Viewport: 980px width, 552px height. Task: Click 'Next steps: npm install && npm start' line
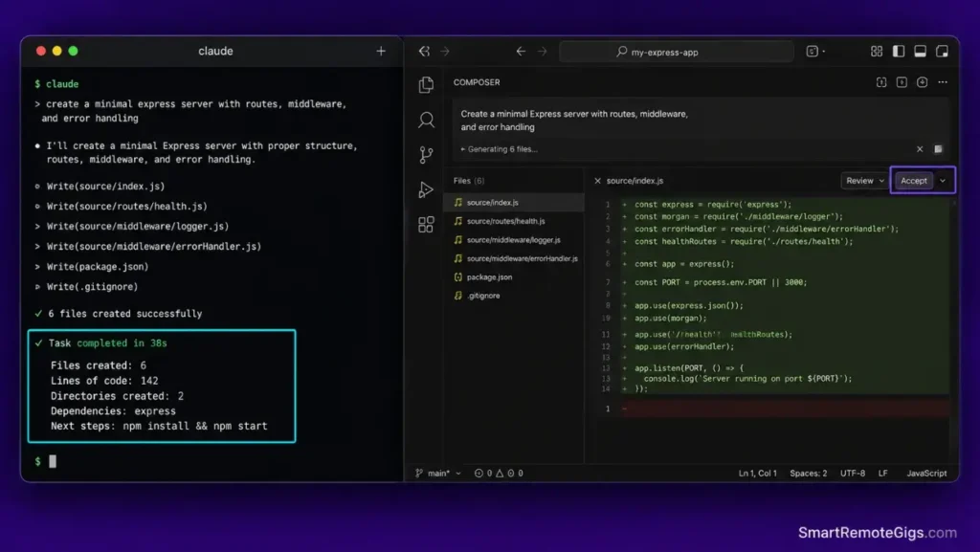click(x=159, y=426)
